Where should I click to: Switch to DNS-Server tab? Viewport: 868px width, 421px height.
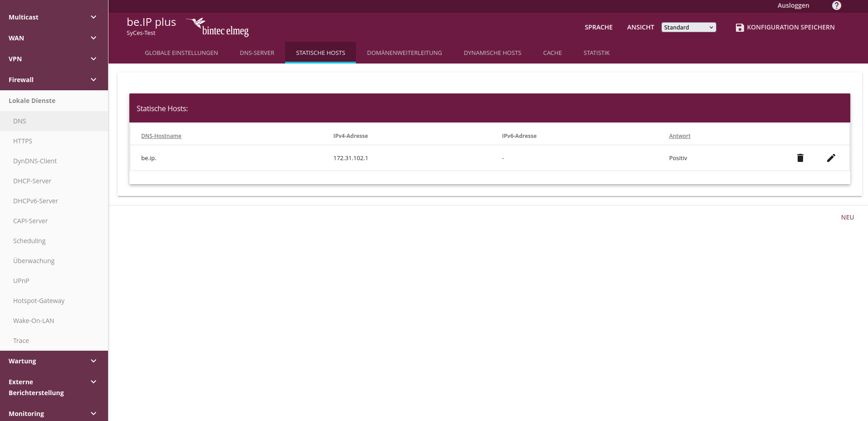[257, 53]
